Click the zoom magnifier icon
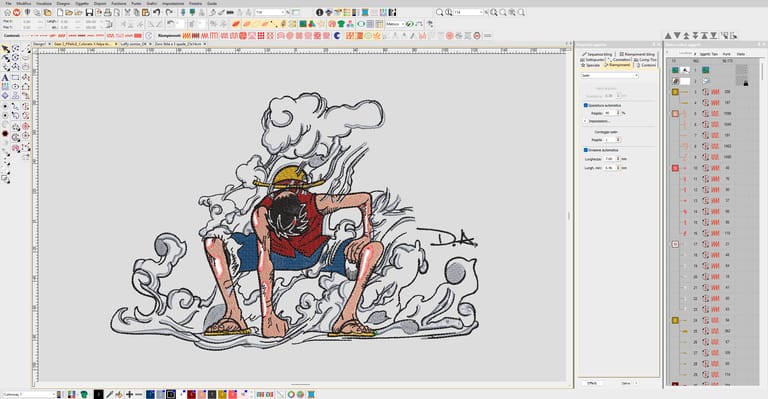The image size is (768, 399). pyautogui.click(x=440, y=12)
